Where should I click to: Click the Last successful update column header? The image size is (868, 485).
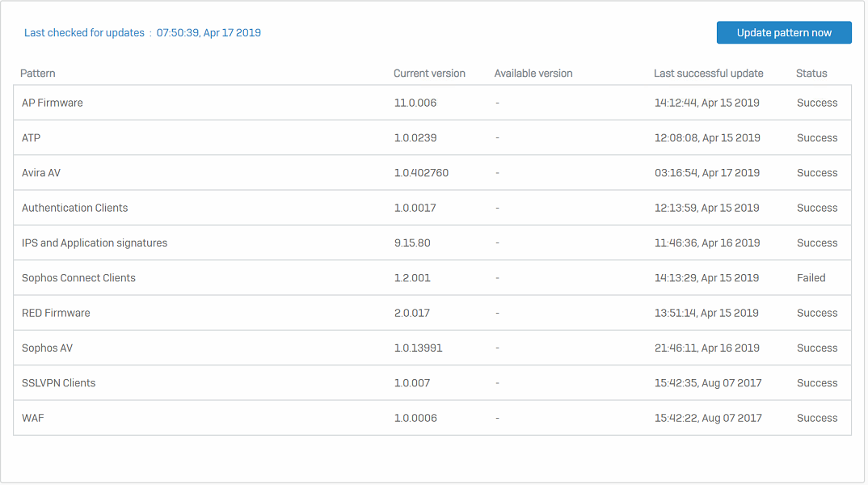point(708,74)
